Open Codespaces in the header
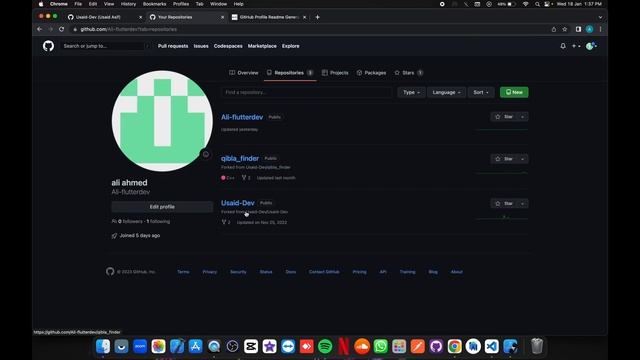640x360 pixels. point(228,46)
